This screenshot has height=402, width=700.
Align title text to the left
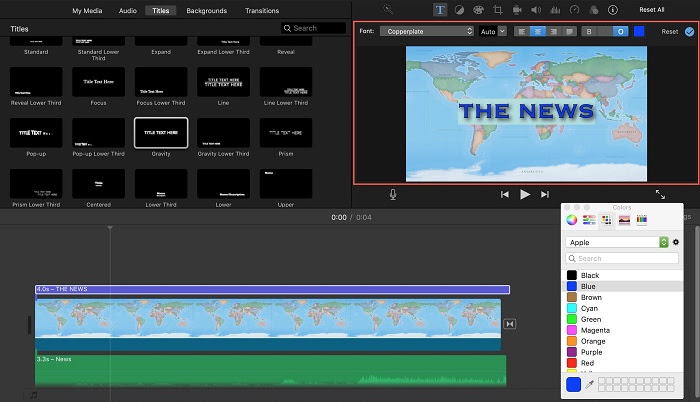pos(521,32)
